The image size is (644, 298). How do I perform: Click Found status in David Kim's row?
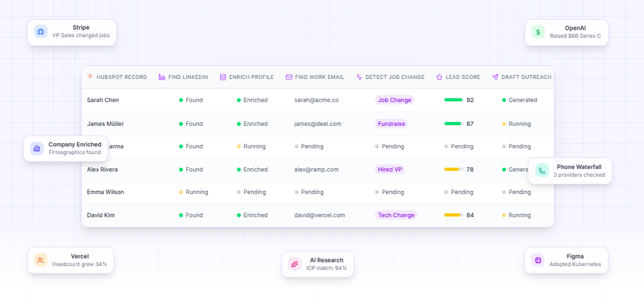191,215
